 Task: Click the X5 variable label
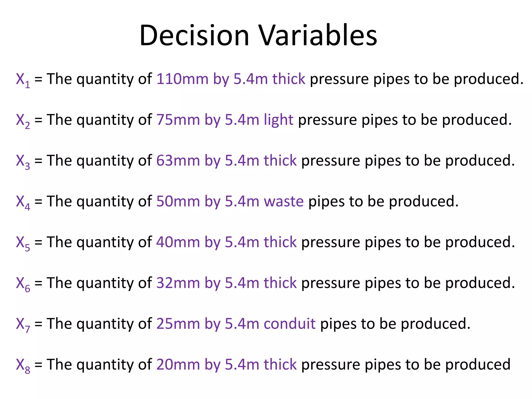(23, 243)
